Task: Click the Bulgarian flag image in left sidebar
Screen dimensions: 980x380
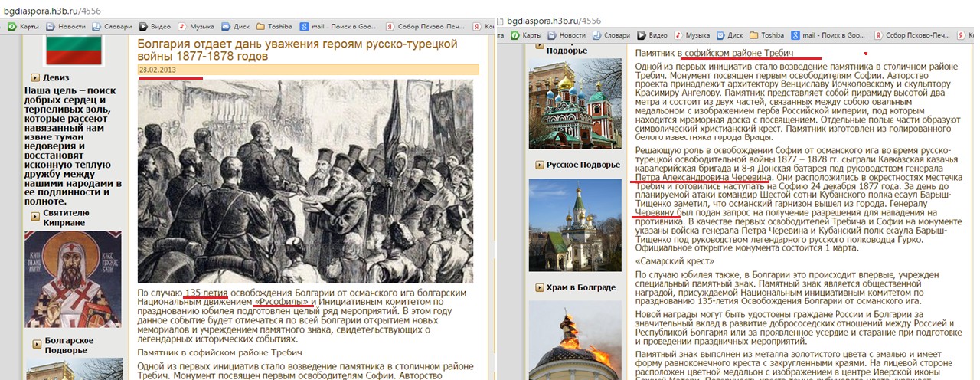Action: tap(74, 51)
